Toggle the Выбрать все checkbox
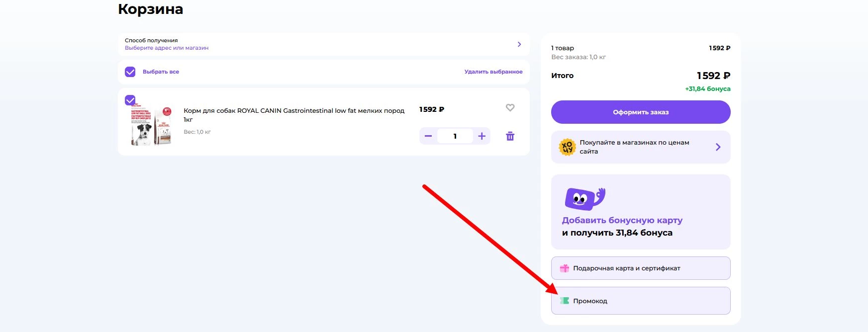This screenshot has height=332, width=868. click(130, 72)
